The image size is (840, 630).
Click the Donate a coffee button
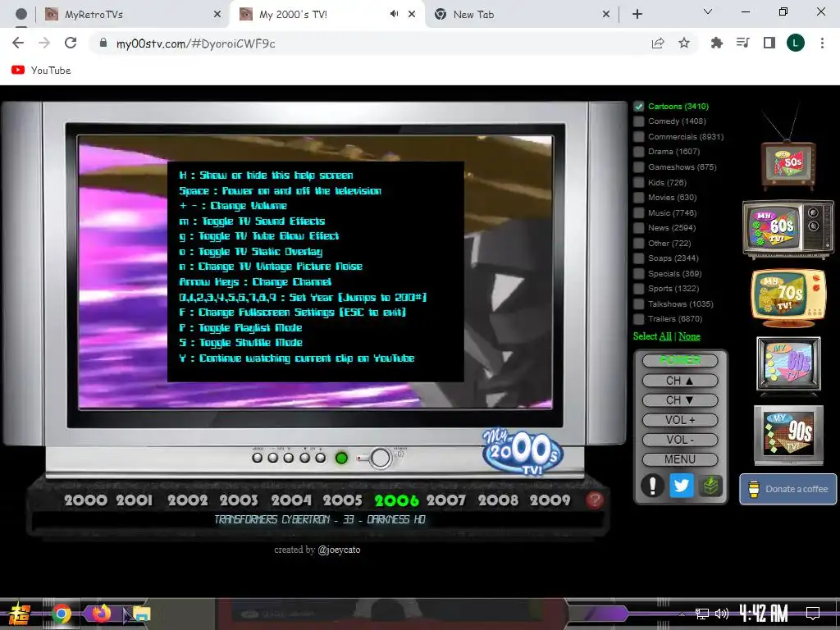click(787, 489)
